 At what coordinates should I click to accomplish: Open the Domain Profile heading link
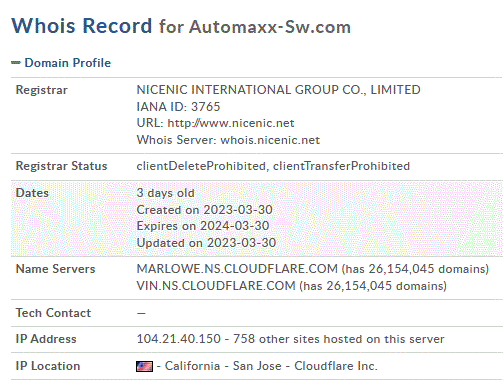(68, 63)
